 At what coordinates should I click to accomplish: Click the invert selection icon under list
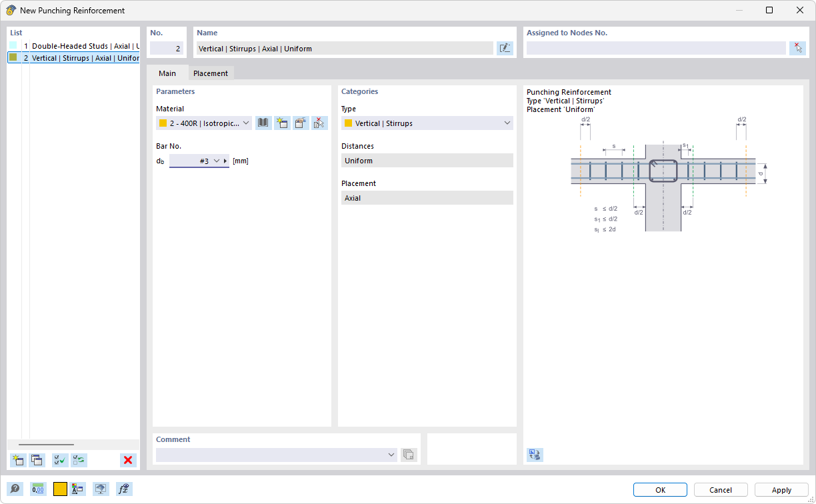(79, 460)
